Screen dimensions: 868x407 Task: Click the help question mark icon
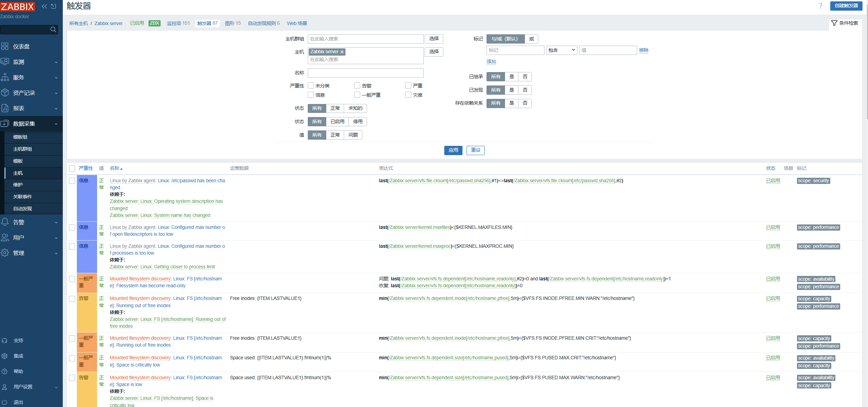click(x=821, y=6)
